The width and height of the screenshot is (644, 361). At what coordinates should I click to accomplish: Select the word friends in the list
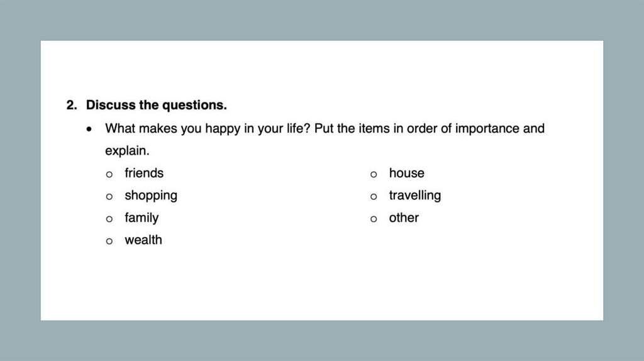point(144,173)
